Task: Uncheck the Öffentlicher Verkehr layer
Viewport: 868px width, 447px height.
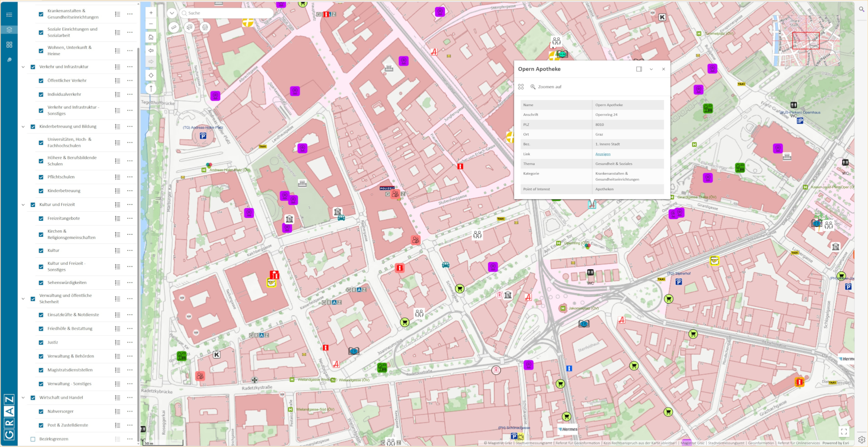Action: click(41, 81)
